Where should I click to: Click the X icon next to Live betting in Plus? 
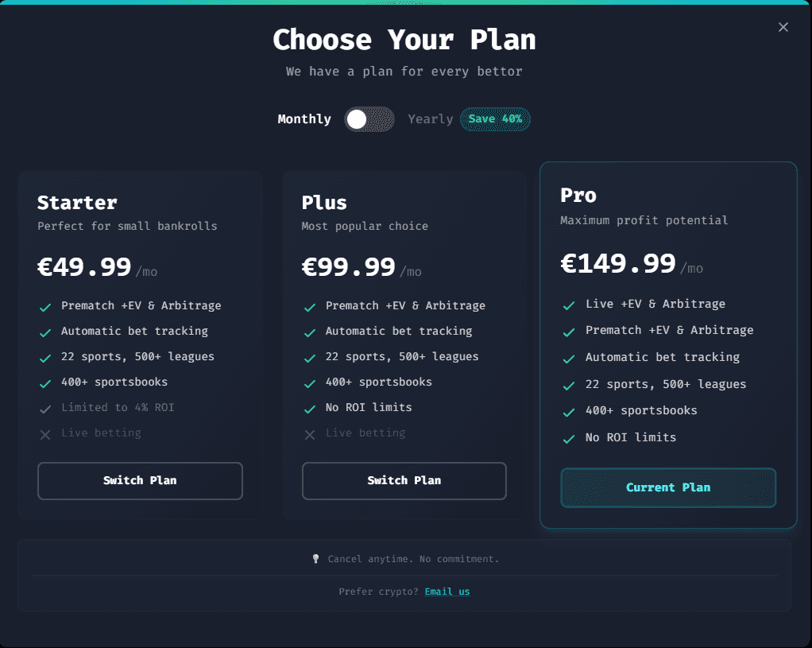tap(309, 434)
